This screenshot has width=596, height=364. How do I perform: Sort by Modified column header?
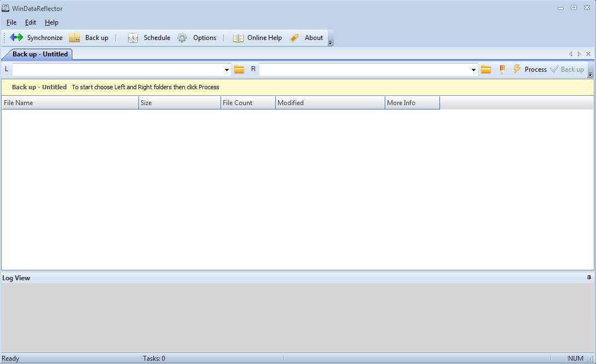tap(331, 102)
